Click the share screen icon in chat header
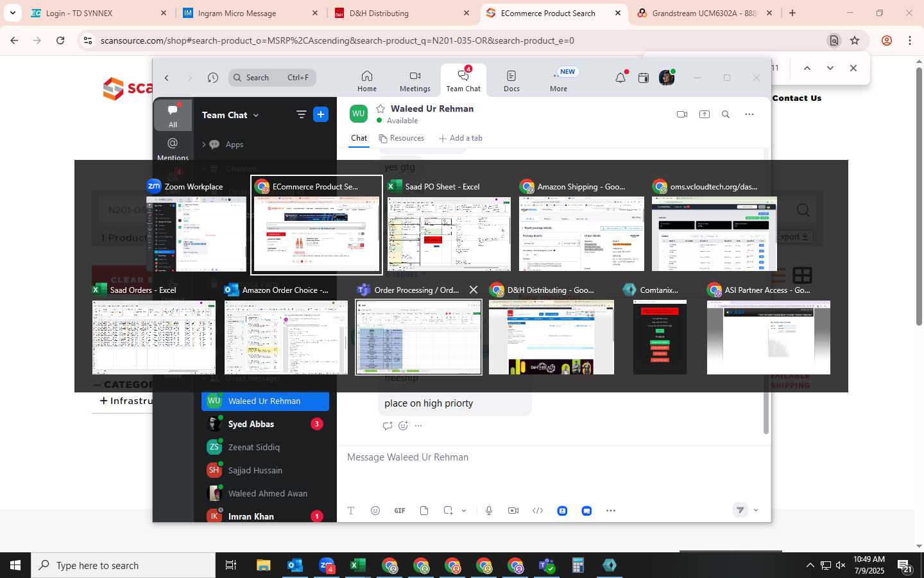 (705, 114)
